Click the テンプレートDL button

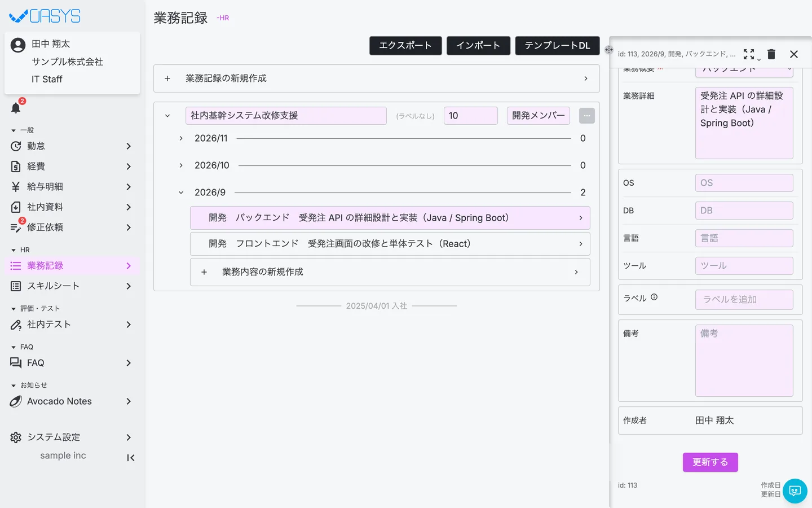[557, 46]
